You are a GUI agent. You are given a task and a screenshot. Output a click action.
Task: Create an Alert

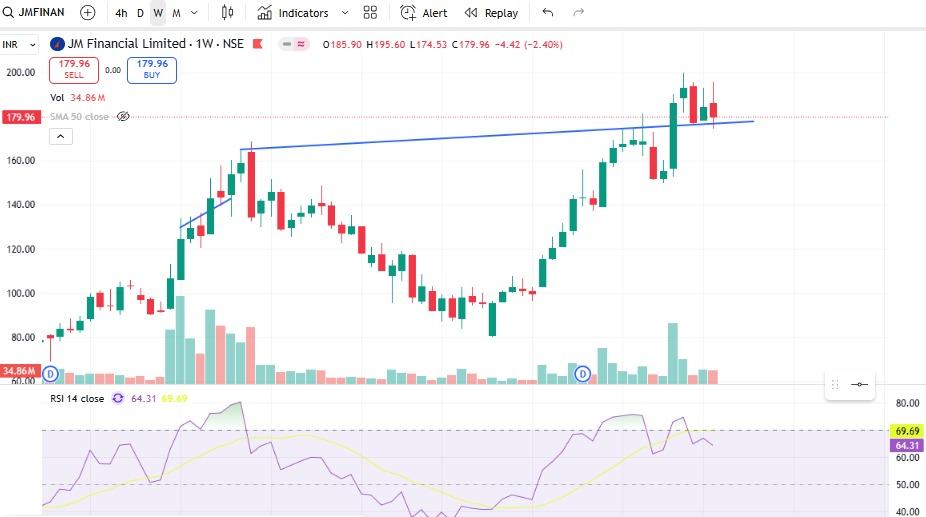pyautogui.click(x=424, y=12)
